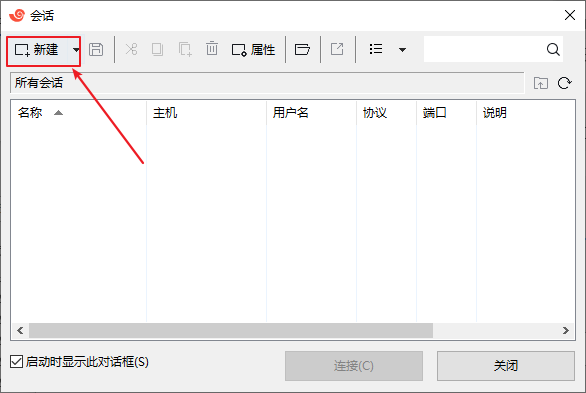Click the horizontal scrollbar thumb
This screenshot has width=586, height=393.
tap(231, 331)
